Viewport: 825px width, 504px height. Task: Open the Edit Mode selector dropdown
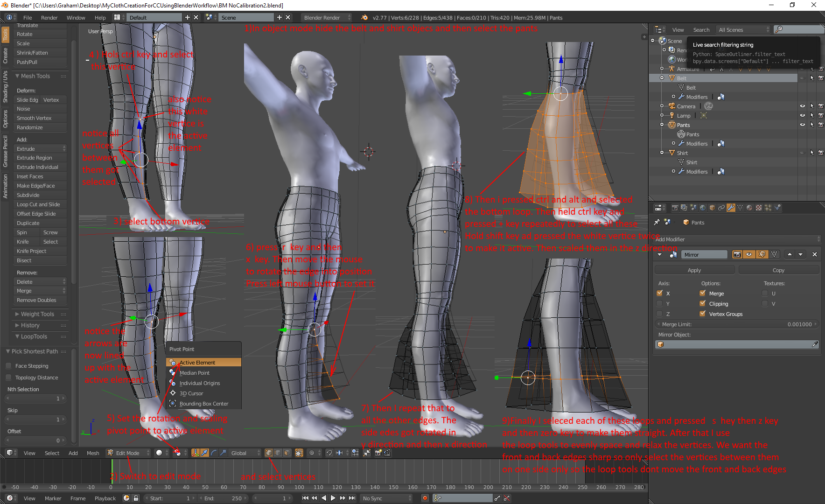click(128, 453)
